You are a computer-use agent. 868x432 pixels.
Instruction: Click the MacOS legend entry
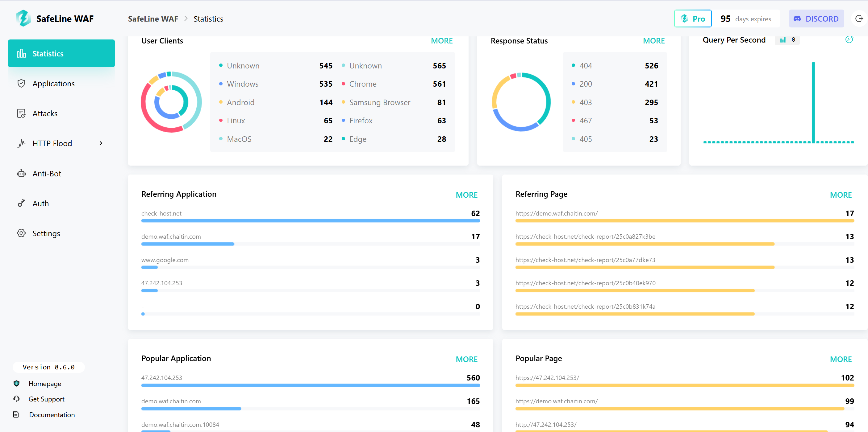(276, 139)
